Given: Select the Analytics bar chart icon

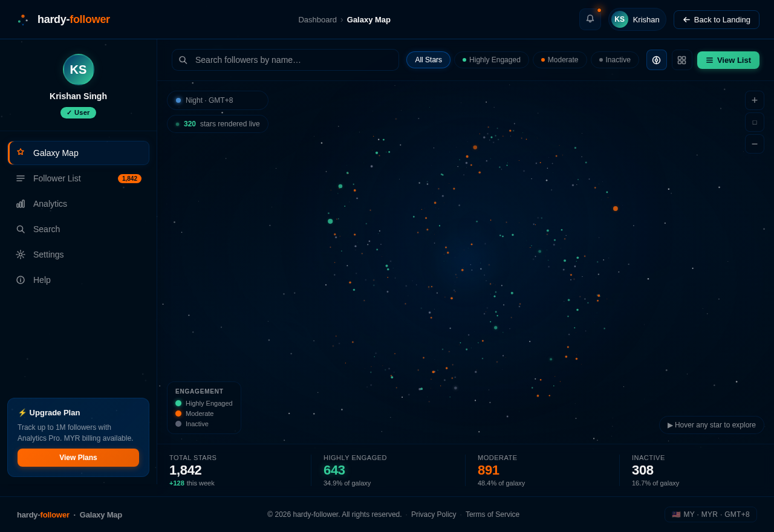Looking at the screenshot, I should pyautogui.click(x=20, y=204).
